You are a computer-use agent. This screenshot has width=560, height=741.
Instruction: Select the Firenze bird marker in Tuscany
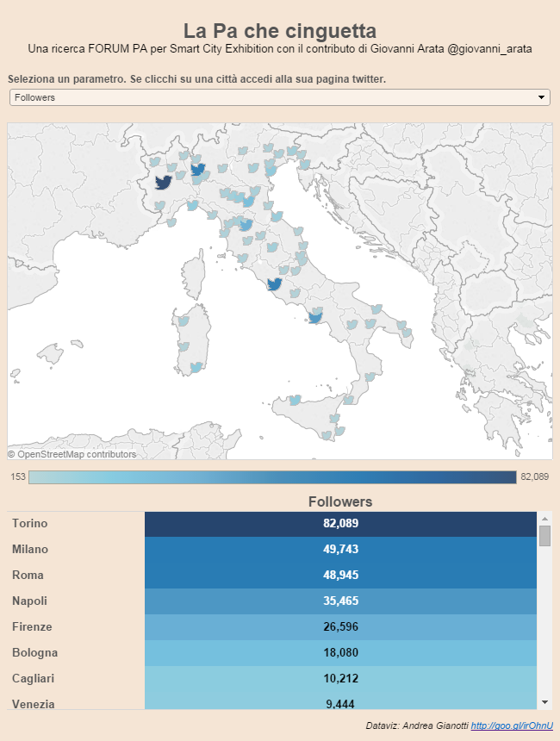(x=246, y=225)
